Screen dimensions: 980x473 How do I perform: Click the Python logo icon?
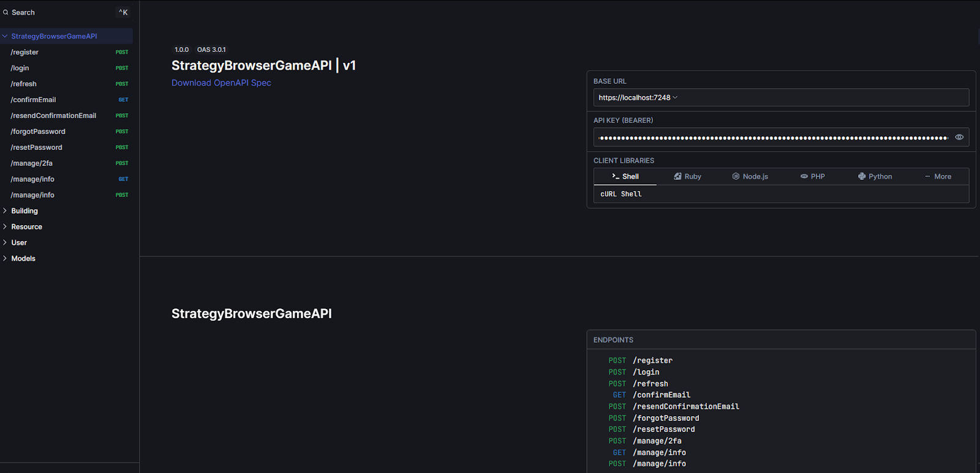[862, 176]
